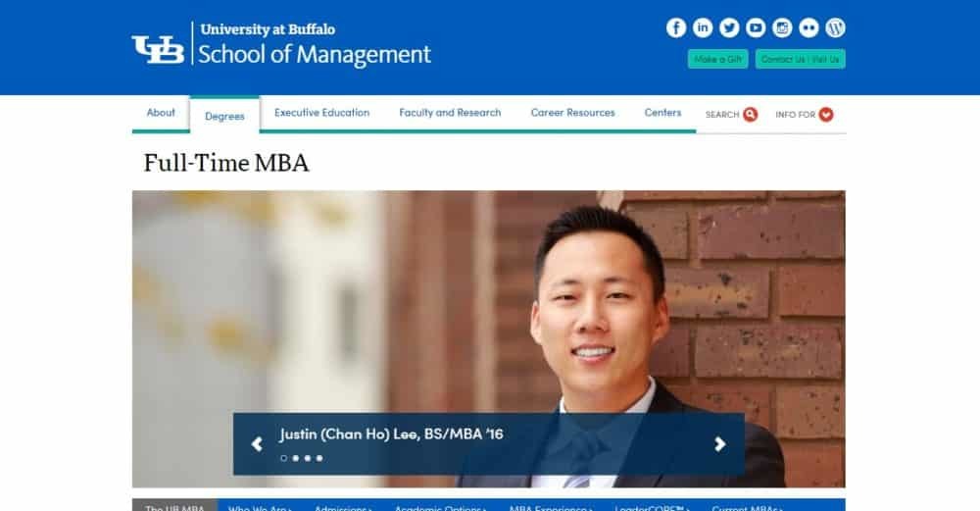Click the Make a Gift button
980x511 pixels.
[x=717, y=59]
